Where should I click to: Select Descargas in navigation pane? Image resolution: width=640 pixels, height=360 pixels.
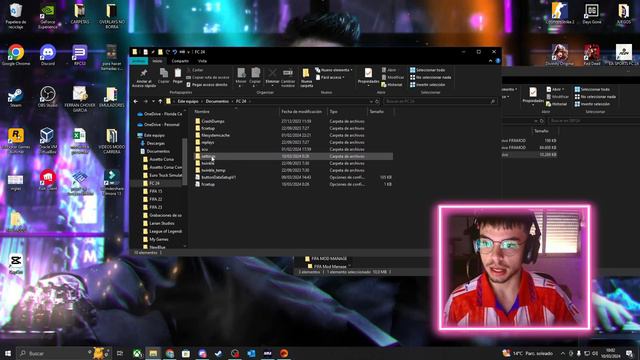pos(155,143)
